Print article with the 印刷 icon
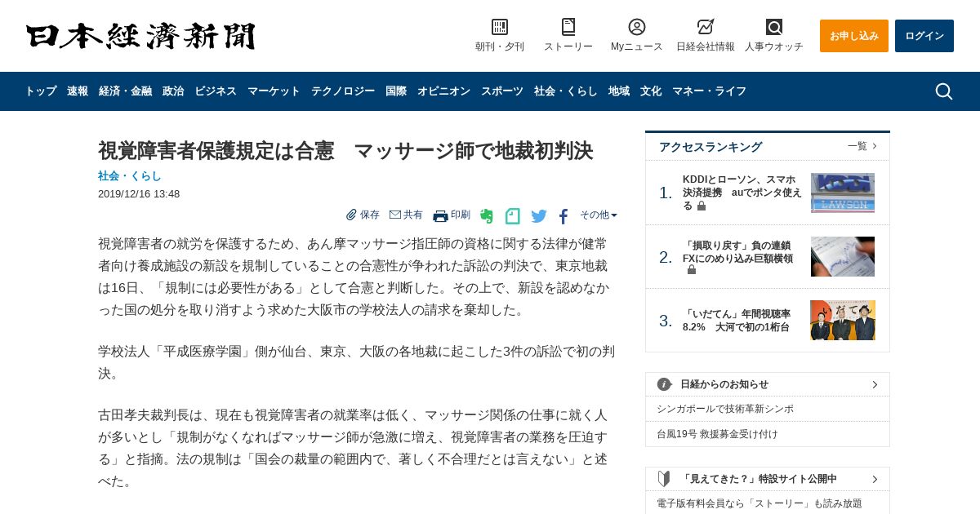 click(440, 215)
